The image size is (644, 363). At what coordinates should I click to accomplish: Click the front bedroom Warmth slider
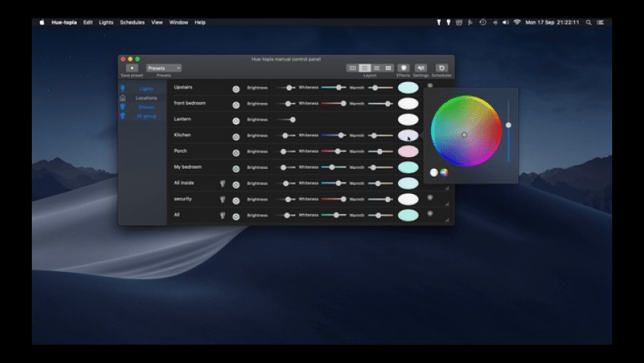pos(380,104)
